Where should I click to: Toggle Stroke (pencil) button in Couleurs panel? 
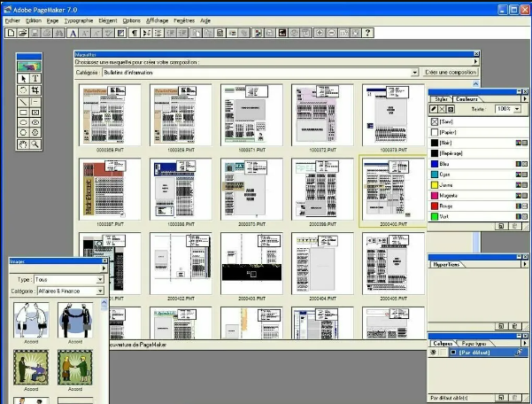pos(433,109)
